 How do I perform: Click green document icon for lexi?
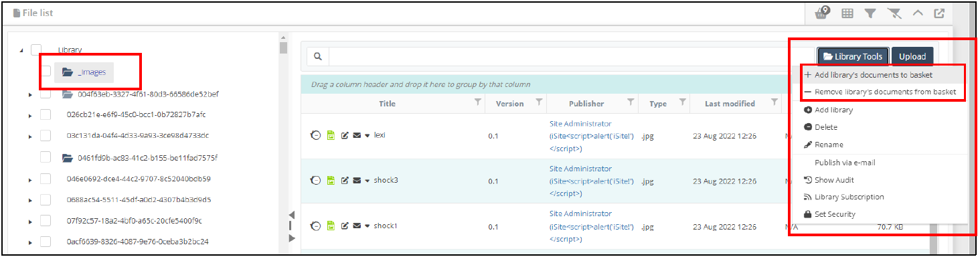(331, 135)
